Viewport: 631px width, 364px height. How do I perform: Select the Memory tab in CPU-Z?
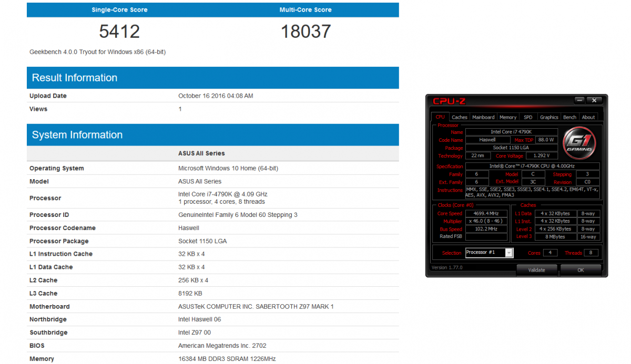pos(508,117)
